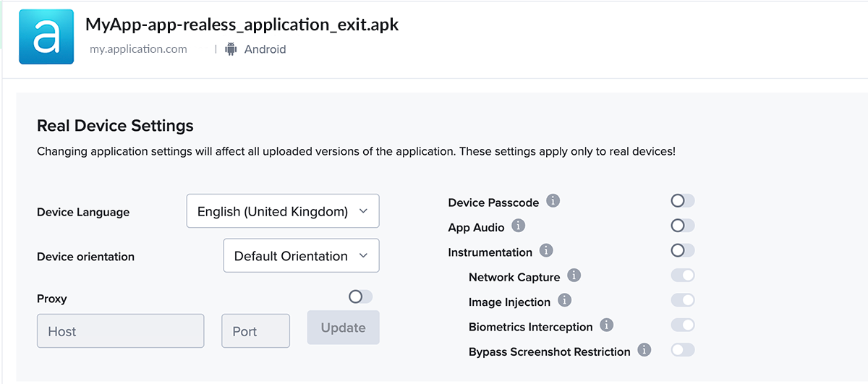Toggle the Instrumentation switch

point(682,251)
